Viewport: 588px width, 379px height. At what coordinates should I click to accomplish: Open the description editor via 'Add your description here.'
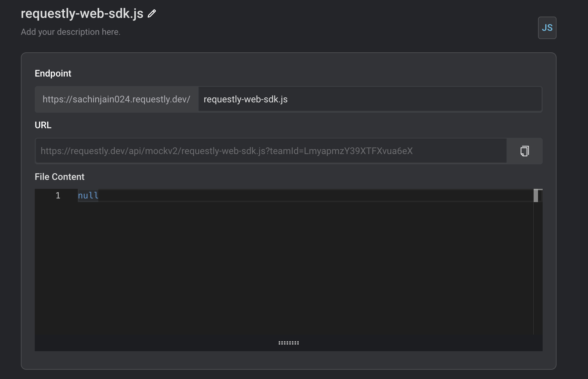71,32
